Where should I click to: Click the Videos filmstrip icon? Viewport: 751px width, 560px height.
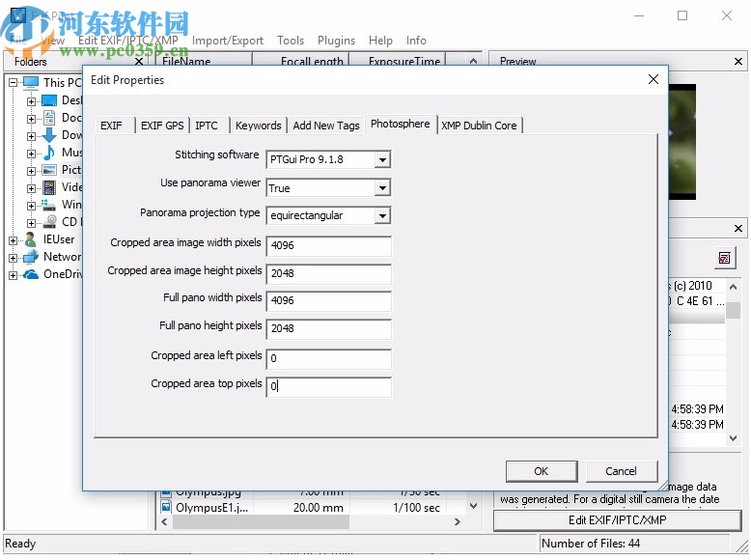(49, 187)
